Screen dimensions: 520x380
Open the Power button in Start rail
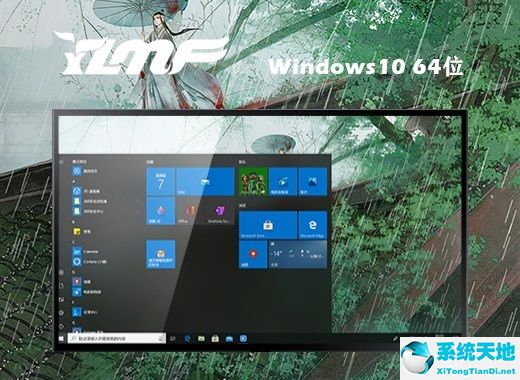pyautogui.click(x=61, y=326)
